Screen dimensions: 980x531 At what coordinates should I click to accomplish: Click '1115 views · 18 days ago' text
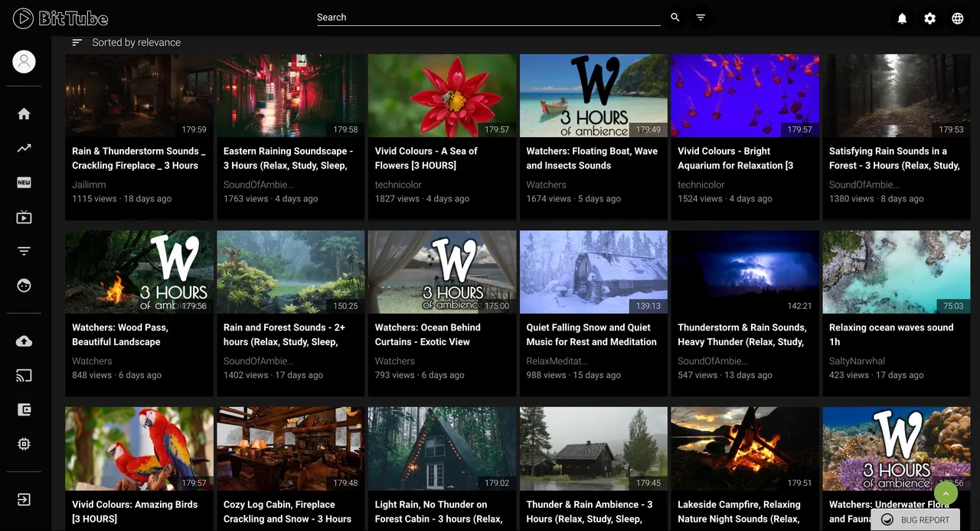click(x=122, y=198)
